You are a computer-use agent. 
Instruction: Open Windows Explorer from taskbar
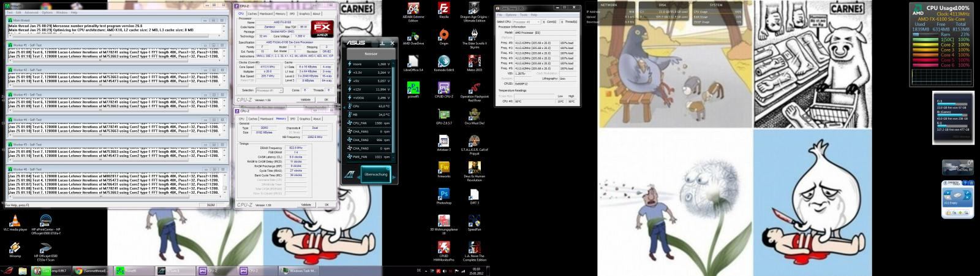(x=23, y=270)
